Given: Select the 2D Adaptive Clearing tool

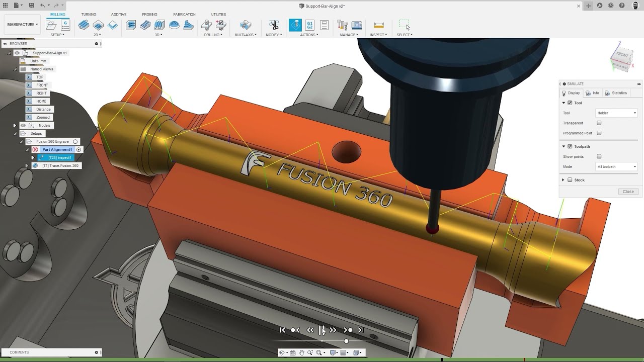Looking at the screenshot, I should click(x=84, y=25).
